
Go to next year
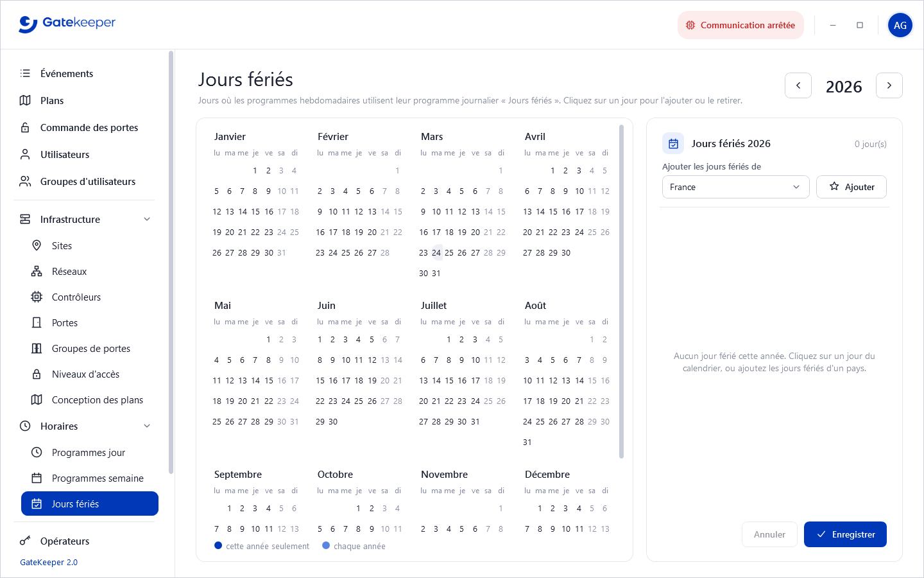889,85
